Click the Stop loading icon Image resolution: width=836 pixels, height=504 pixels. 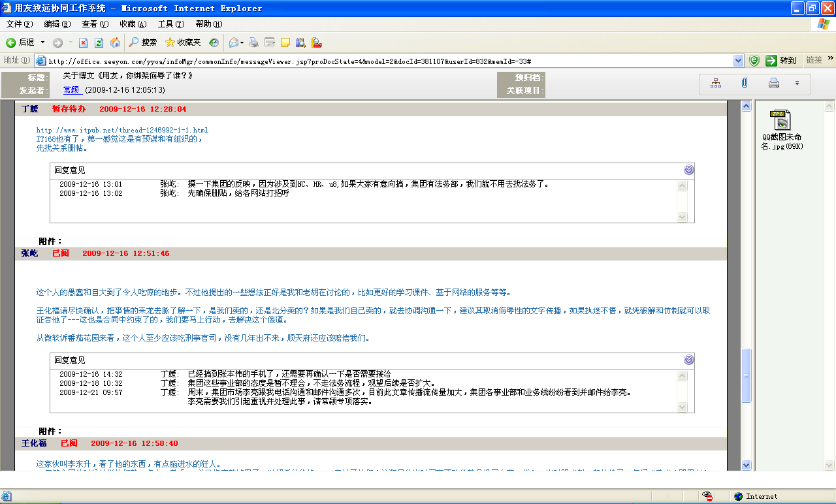click(83, 42)
